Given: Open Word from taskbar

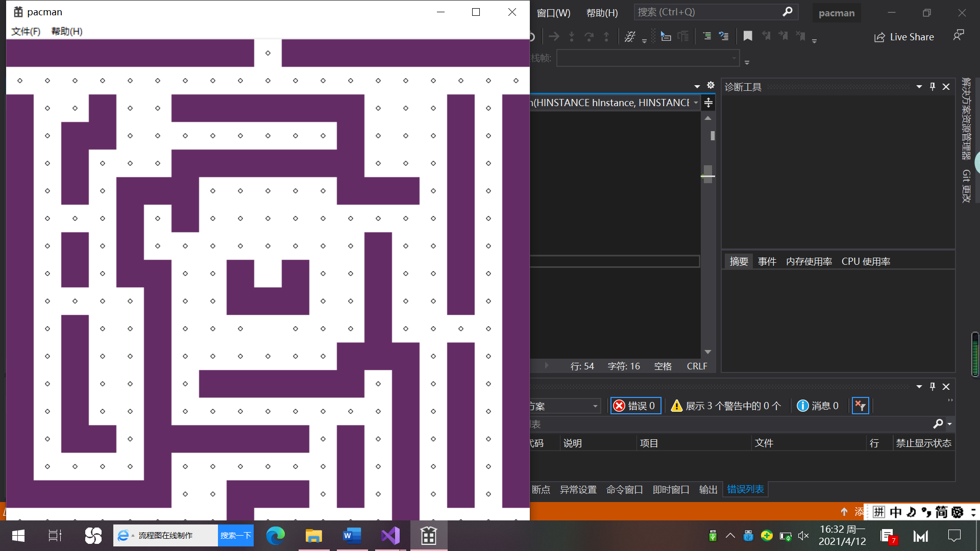Looking at the screenshot, I should [352, 536].
